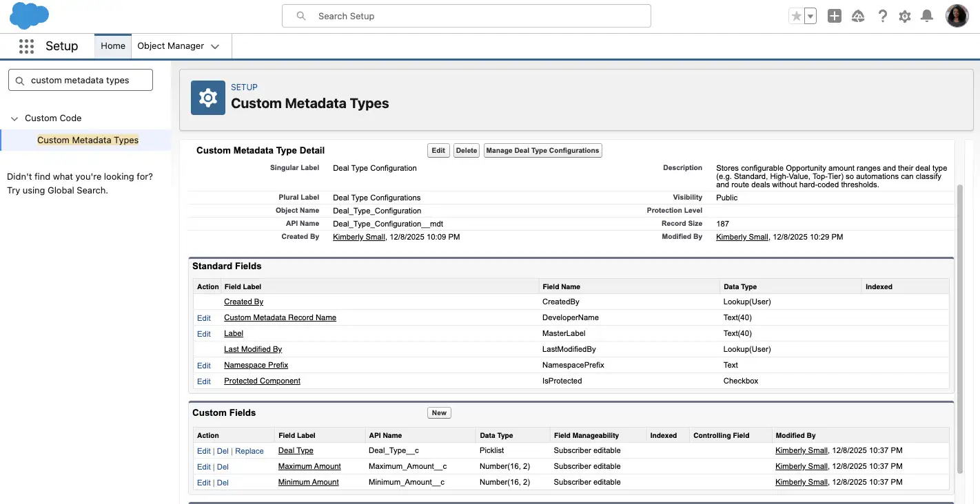The image size is (980, 504).
Task: Open the Maximum Amount field link
Action: pyautogui.click(x=309, y=466)
